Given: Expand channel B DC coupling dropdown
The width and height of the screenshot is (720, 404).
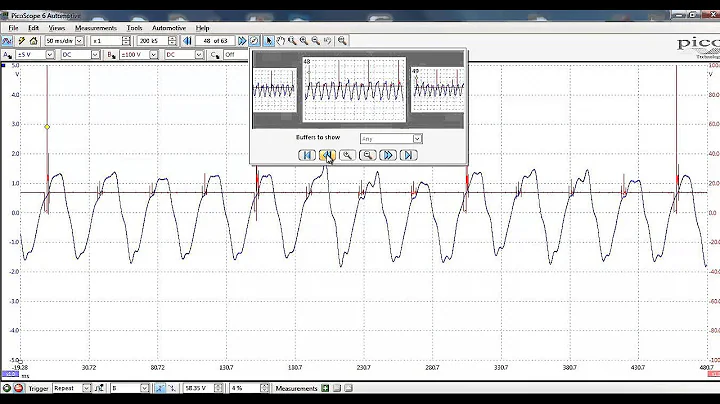Looking at the screenshot, I should 199,55.
